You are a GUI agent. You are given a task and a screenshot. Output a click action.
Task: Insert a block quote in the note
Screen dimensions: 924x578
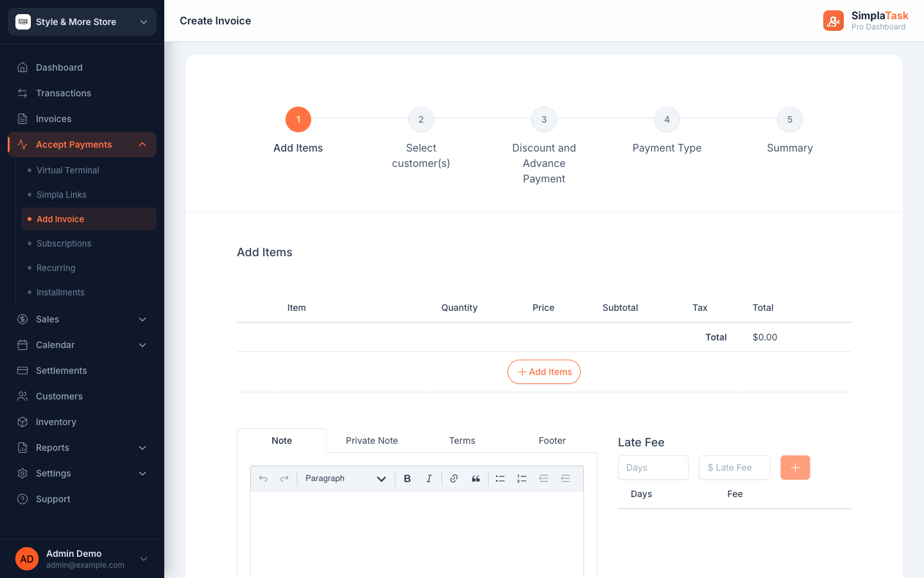click(x=476, y=478)
